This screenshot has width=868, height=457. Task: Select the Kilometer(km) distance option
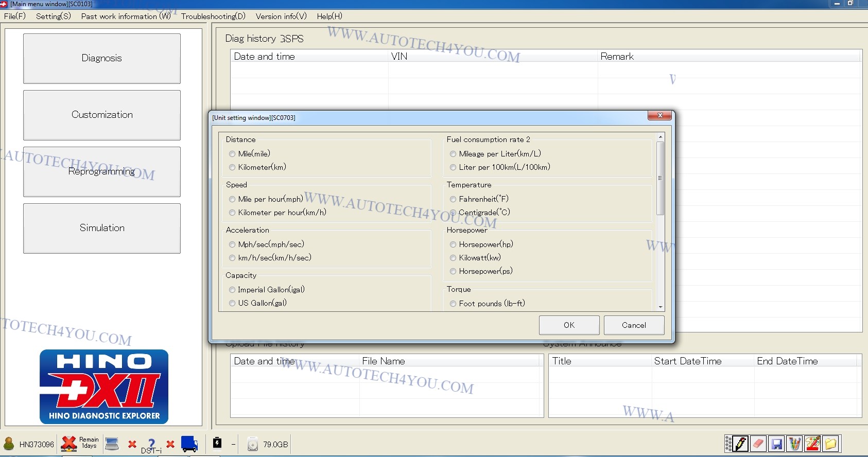(232, 167)
